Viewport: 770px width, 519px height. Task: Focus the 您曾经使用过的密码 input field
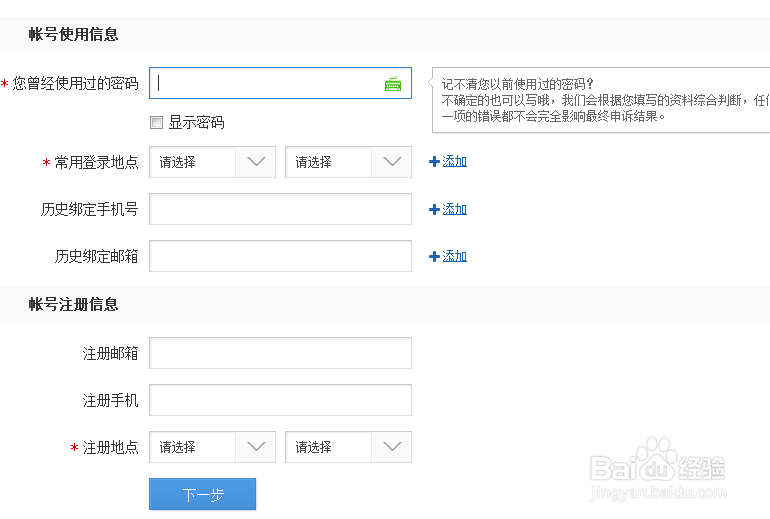click(x=265, y=84)
